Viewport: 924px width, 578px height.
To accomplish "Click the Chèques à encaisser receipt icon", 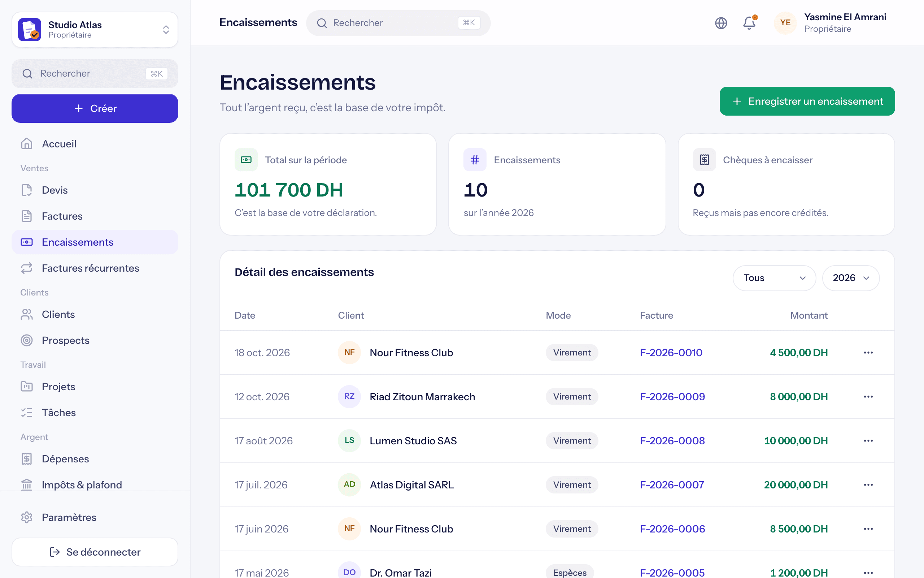I will coord(704,160).
